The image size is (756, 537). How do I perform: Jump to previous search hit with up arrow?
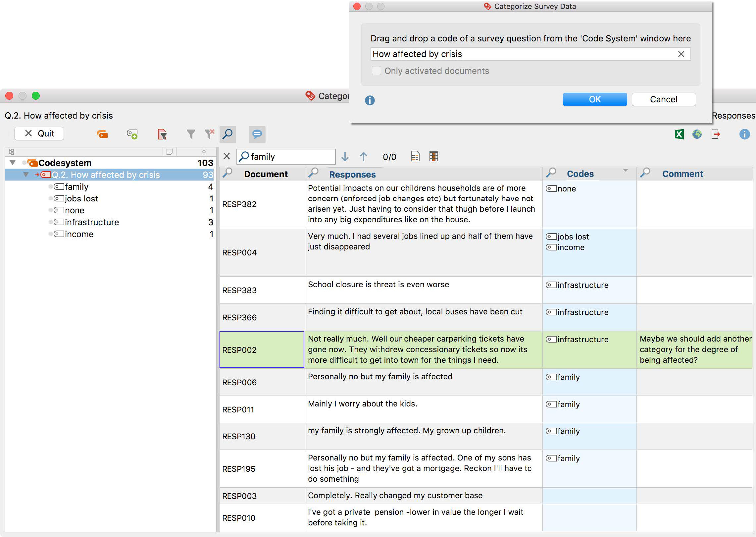(363, 156)
